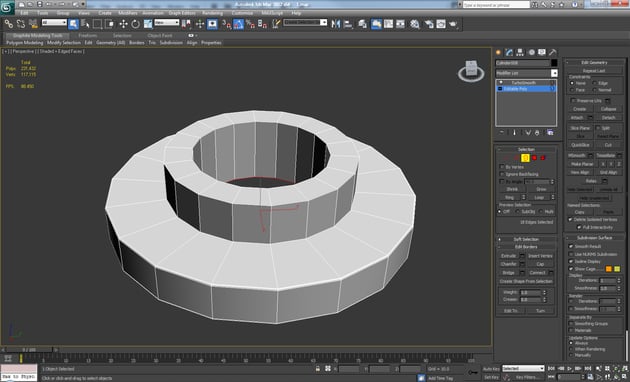Select the Border sub-object level icon
Screen dimensions: 630x382
525,158
